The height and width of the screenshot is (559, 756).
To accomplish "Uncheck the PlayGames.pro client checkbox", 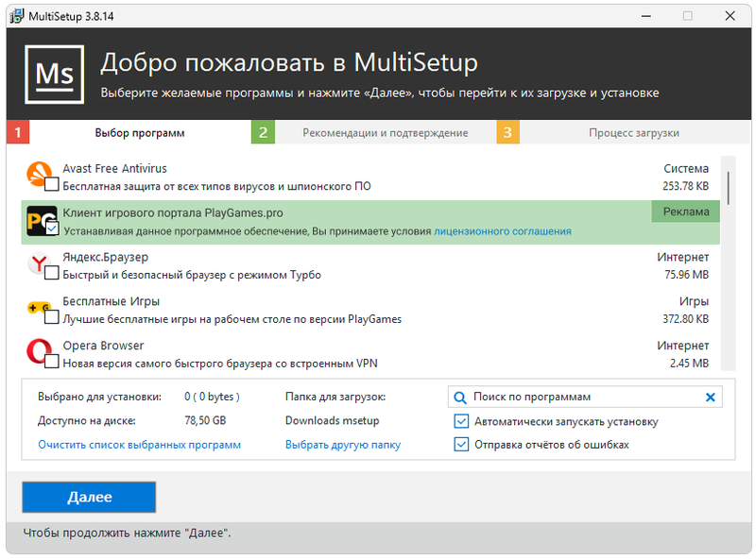I will point(52,229).
